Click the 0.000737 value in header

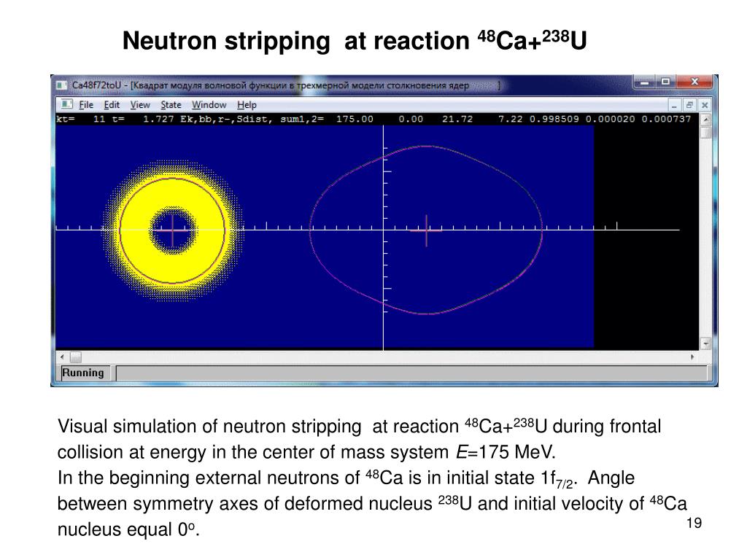point(666,119)
